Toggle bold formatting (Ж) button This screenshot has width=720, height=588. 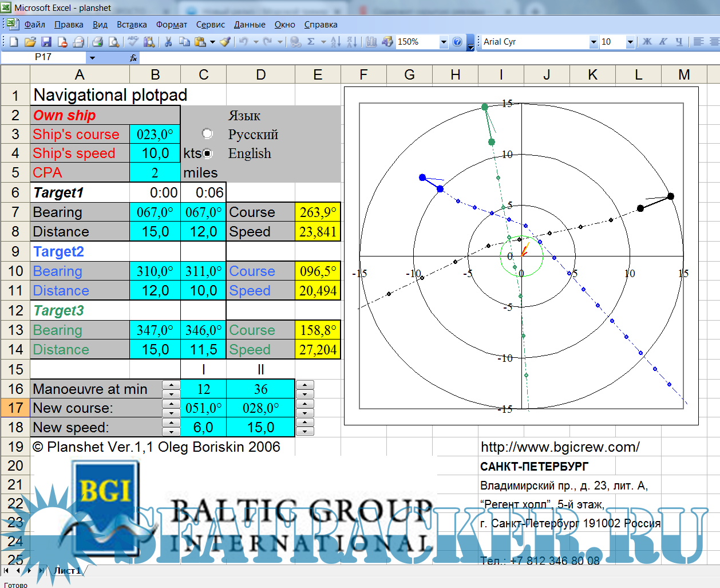point(647,42)
